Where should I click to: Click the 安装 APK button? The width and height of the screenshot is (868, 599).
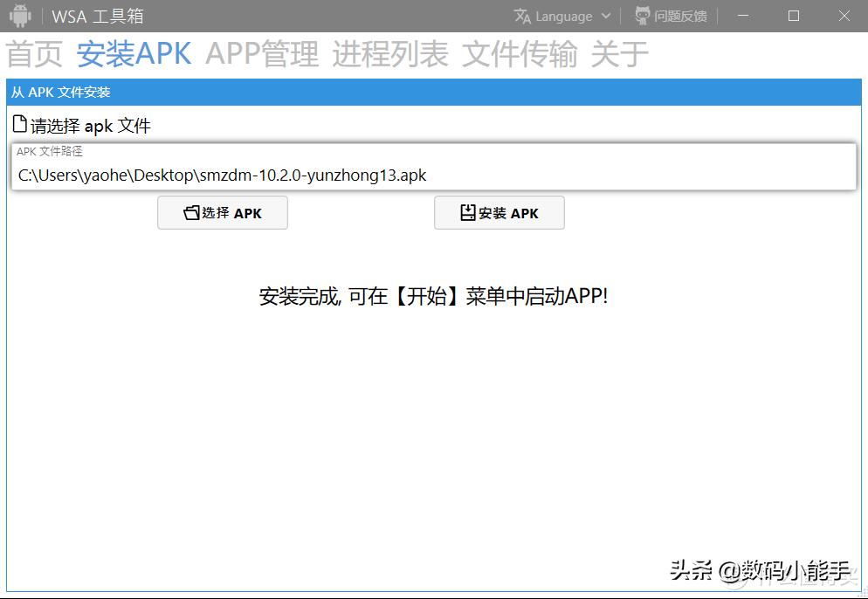coord(499,212)
